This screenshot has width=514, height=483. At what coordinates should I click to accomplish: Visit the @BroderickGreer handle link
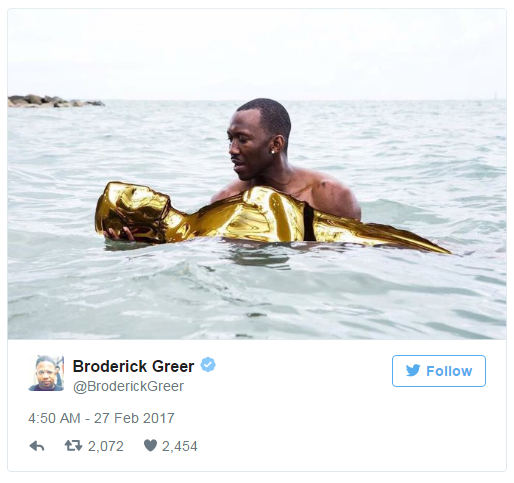128,386
